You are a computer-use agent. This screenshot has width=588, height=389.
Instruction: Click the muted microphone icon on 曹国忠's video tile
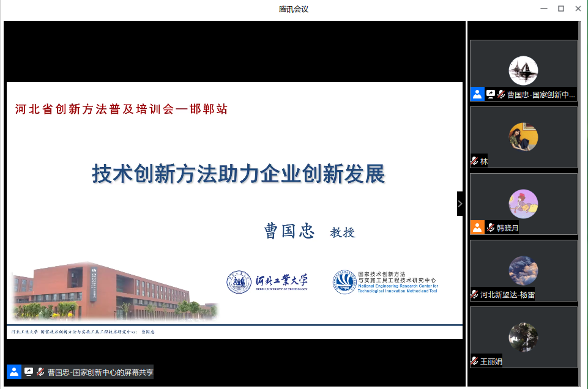tap(501, 95)
